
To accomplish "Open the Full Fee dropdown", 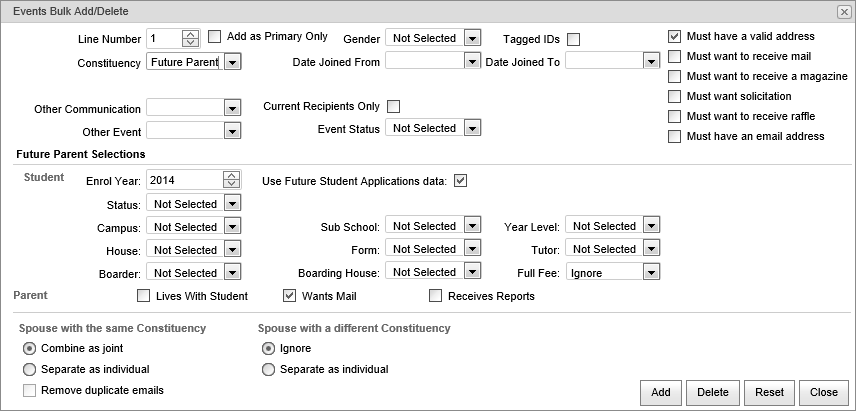I will [x=651, y=272].
